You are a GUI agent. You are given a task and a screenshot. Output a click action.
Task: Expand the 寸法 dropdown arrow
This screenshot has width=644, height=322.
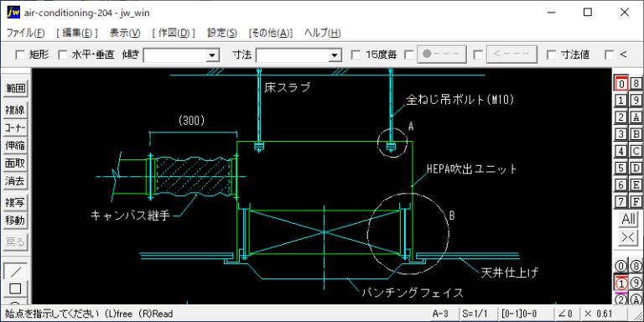(335, 55)
